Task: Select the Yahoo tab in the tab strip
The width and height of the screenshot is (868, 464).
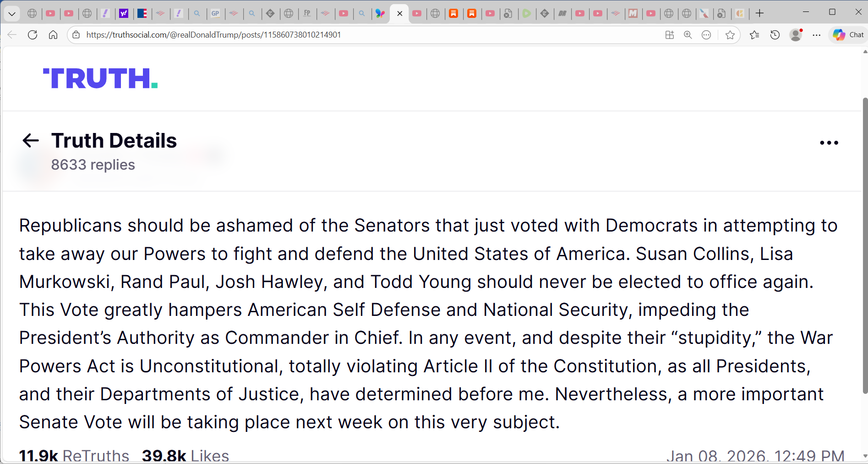Action: click(124, 13)
